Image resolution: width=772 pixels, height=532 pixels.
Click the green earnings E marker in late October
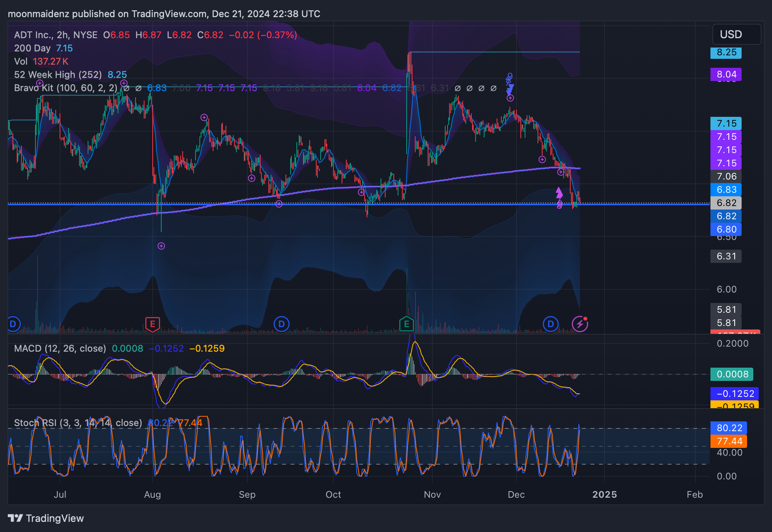407,324
